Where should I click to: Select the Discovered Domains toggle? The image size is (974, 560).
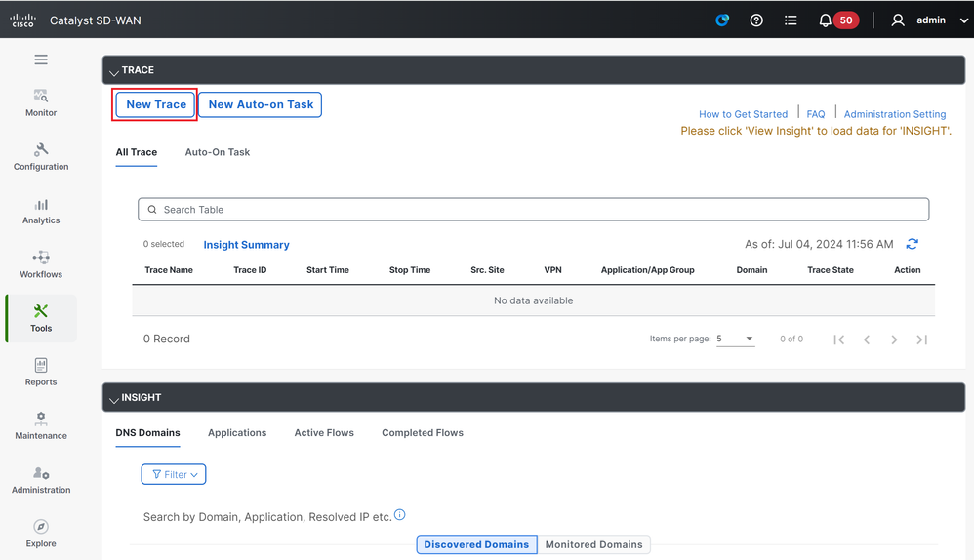[x=476, y=544]
